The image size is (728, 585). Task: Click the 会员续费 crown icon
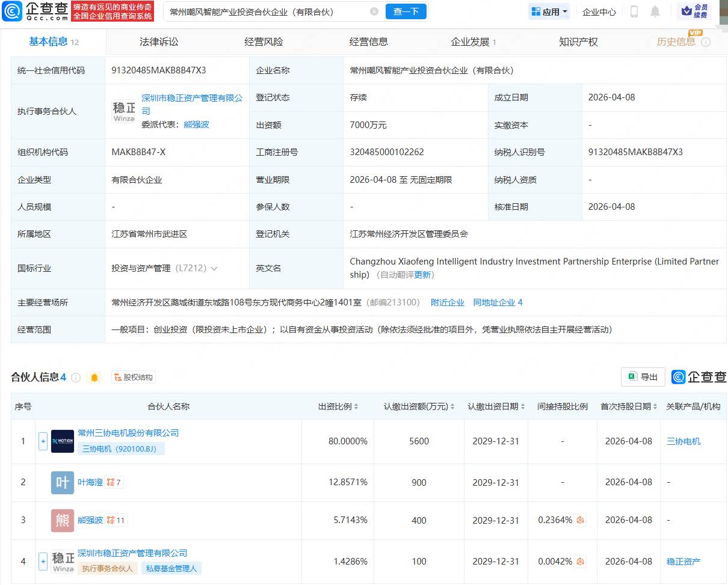694,11
